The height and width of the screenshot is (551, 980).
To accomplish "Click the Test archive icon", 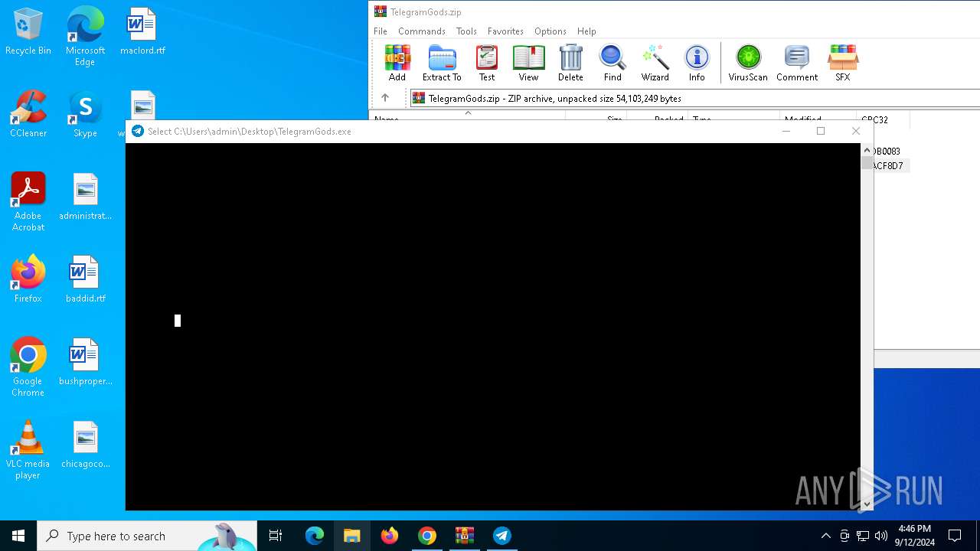I will (487, 63).
